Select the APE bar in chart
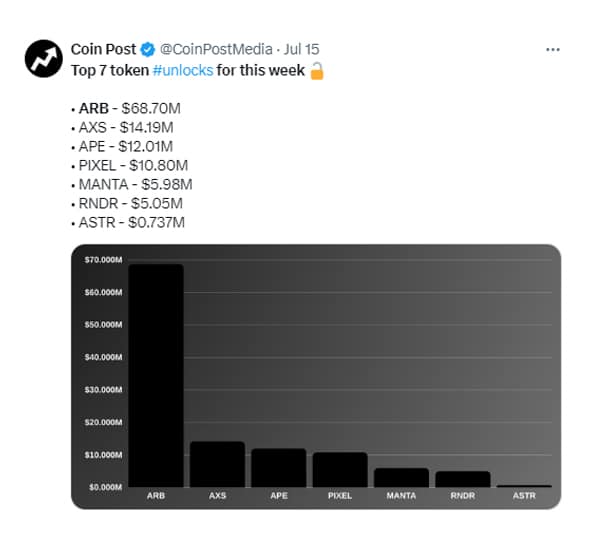 pyautogui.click(x=279, y=468)
